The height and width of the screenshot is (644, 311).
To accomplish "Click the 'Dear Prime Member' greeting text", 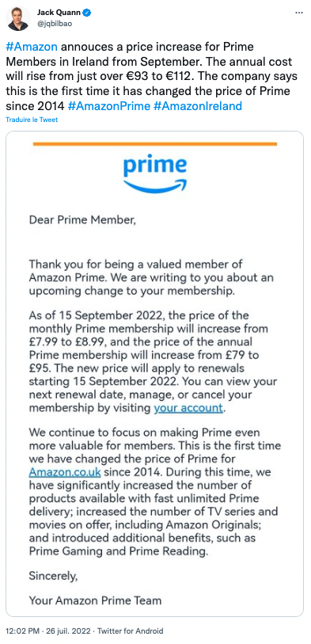I will [x=82, y=220].
